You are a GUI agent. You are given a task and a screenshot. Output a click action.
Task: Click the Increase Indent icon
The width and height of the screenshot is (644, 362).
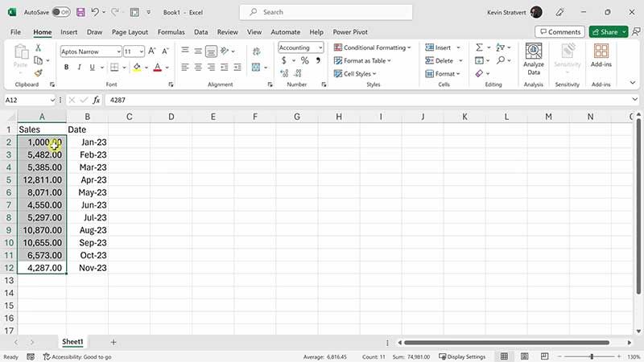(x=237, y=67)
